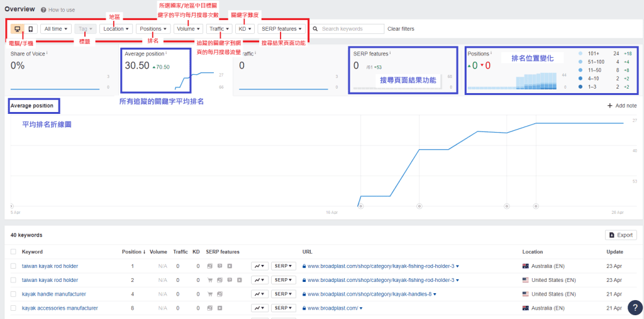Sort table by Keyword column
The image size is (644, 319).
[32, 252]
